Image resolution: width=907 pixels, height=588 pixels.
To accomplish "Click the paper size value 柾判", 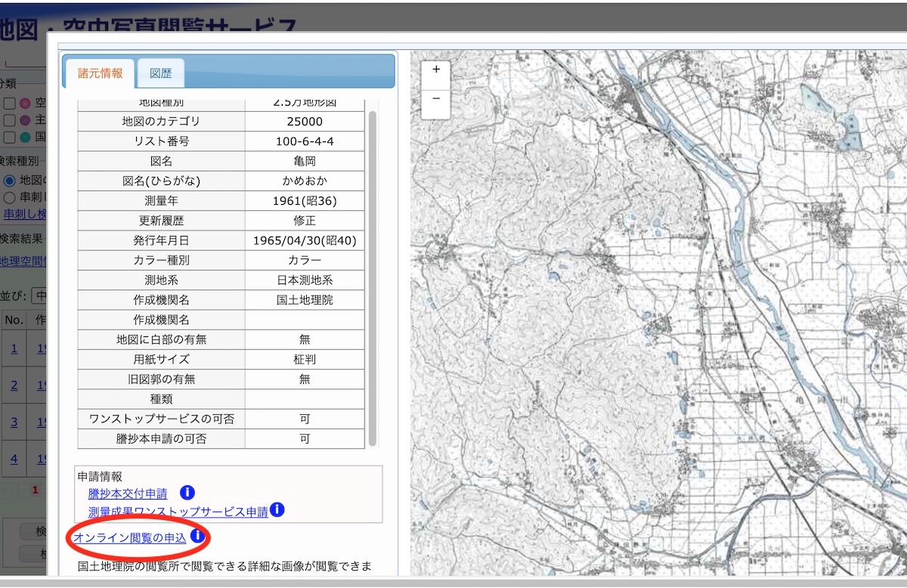I will (x=305, y=359).
